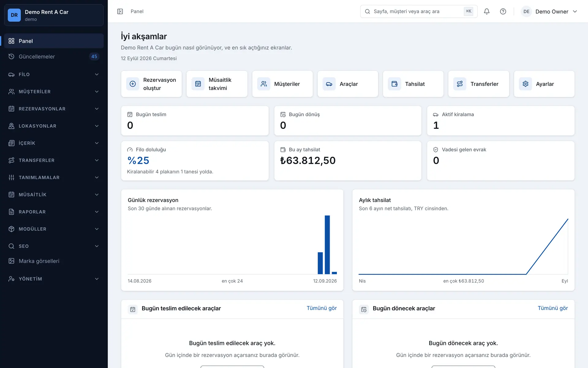The width and height of the screenshot is (588, 368).
Task: Click the people icon on Müşteriler shortcut
Action: (x=264, y=84)
